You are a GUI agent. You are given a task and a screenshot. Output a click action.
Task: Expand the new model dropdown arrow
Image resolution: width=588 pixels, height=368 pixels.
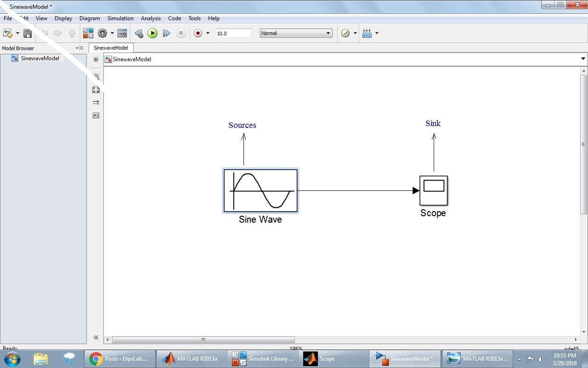point(17,33)
